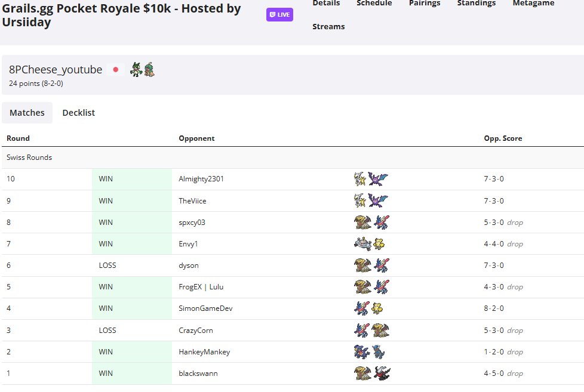
Task: Click Greninja deck icon in SimonGameDev row
Action: tap(362, 308)
